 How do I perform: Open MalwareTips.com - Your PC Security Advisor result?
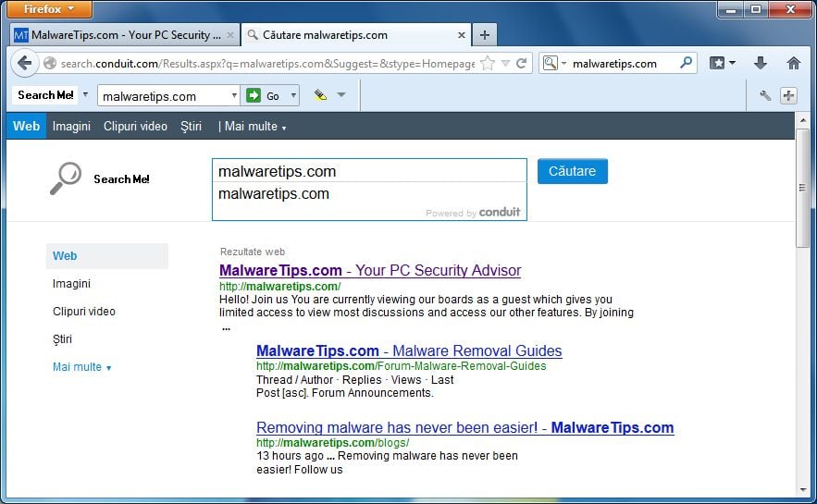point(370,270)
